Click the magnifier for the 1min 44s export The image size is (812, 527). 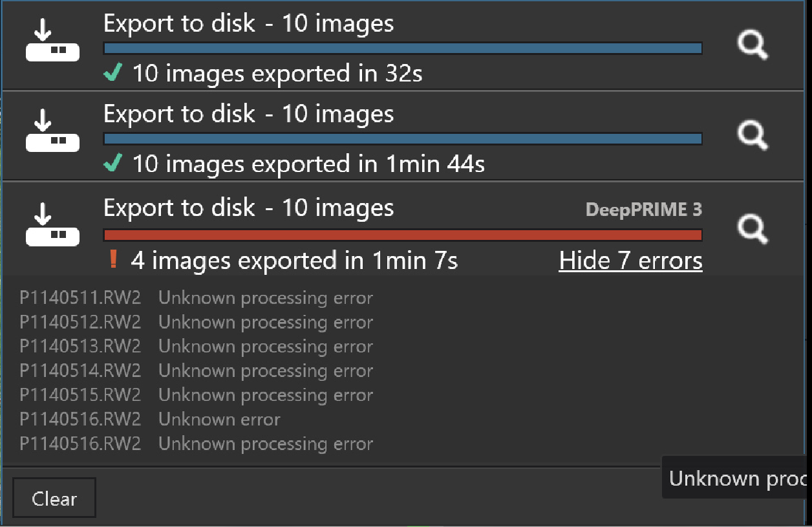click(753, 136)
